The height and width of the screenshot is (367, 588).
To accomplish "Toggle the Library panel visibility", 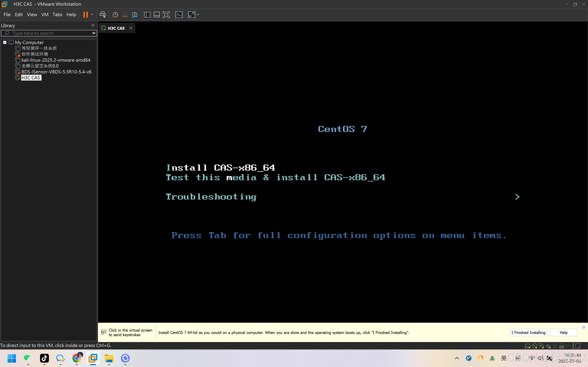I will click(147, 14).
